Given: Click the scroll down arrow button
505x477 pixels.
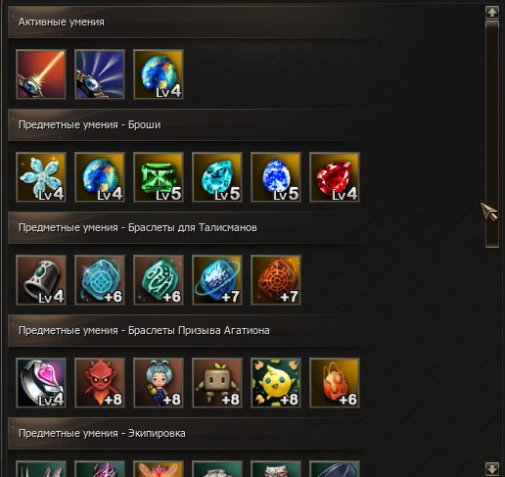Looking at the screenshot, I should pyautogui.click(x=492, y=468).
